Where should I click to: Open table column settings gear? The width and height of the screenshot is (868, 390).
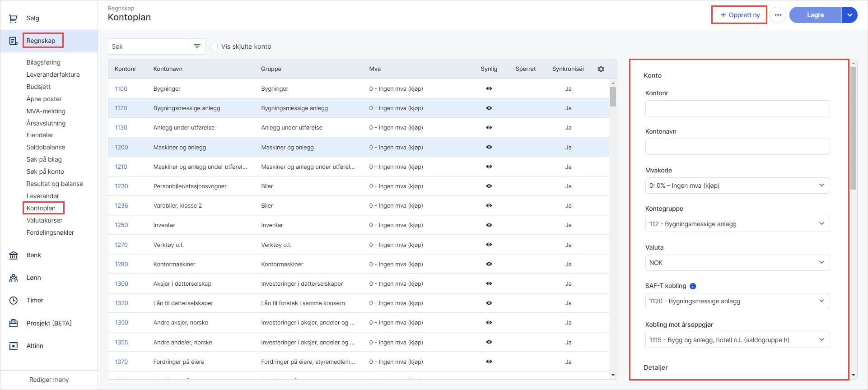tap(601, 69)
